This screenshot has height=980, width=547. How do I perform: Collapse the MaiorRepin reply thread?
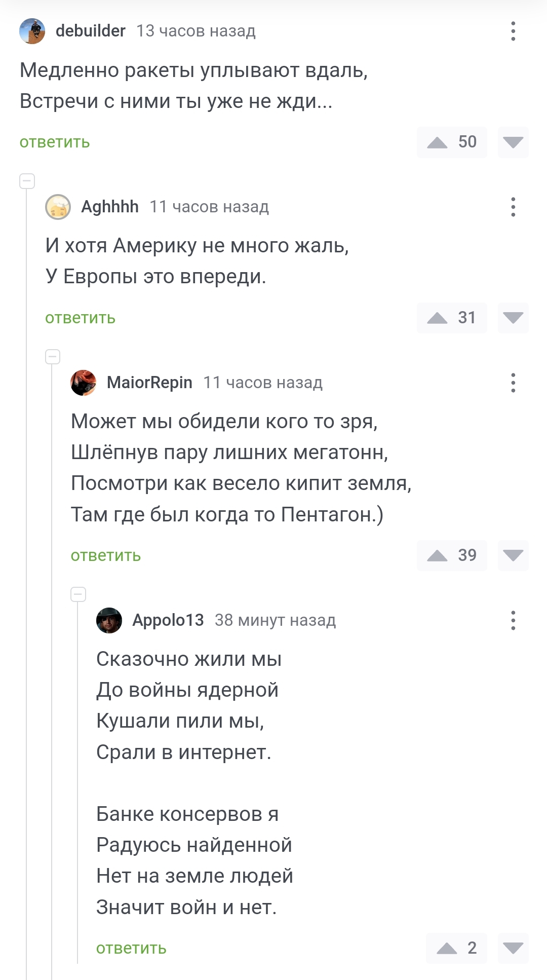point(53,357)
